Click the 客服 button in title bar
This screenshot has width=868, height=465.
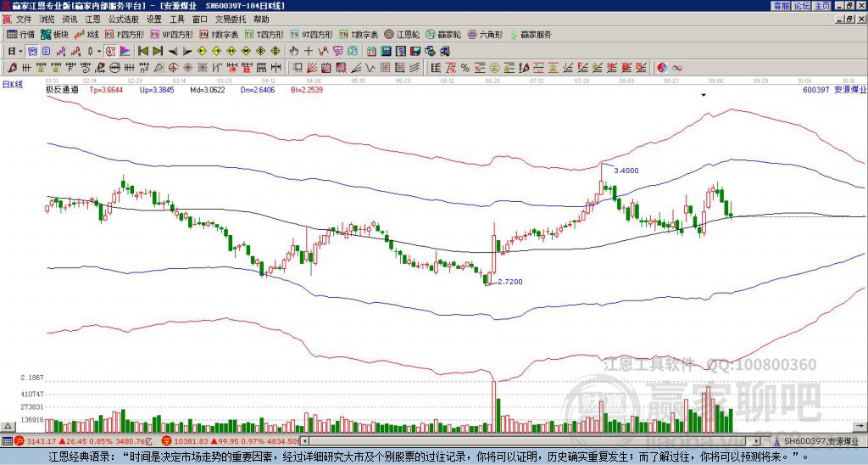point(782,6)
